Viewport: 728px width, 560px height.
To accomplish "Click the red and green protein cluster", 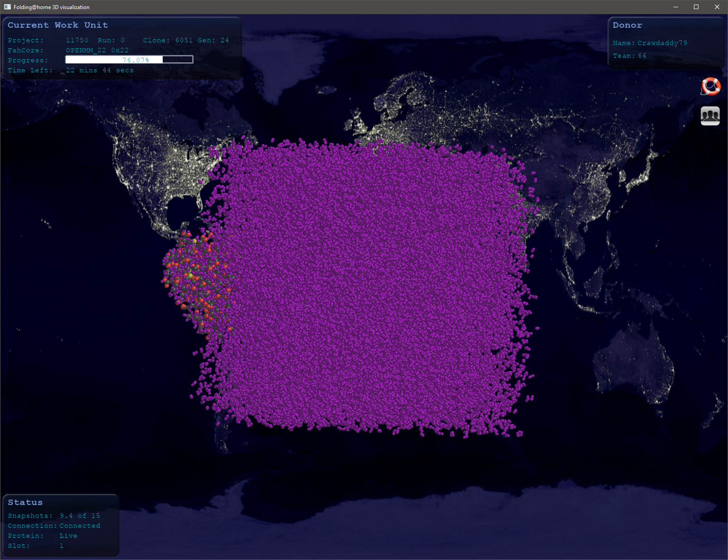I will 198,284.
